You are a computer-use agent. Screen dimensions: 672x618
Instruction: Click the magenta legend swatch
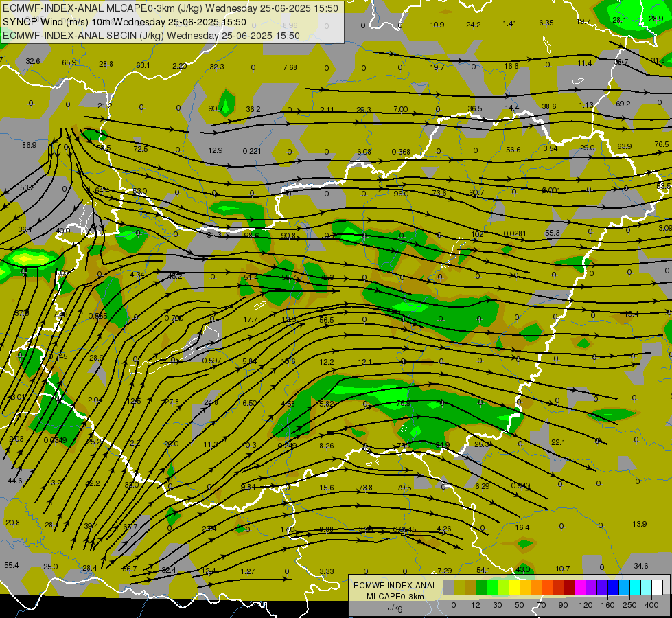[x=580, y=587]
